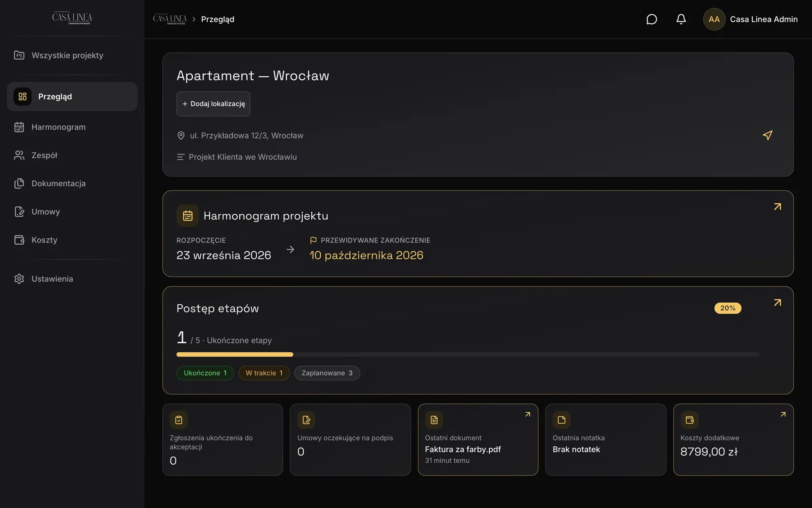Navigate to Dokumentacja
This screenshot has height=508, width=812.
click(72, 183)
